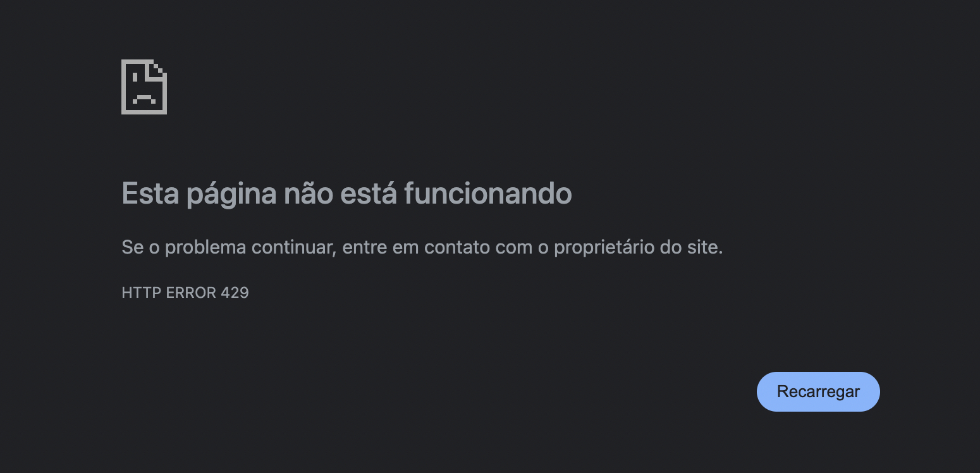Click the sentence starting 'Se o problema continuar'

coord(422,247)
